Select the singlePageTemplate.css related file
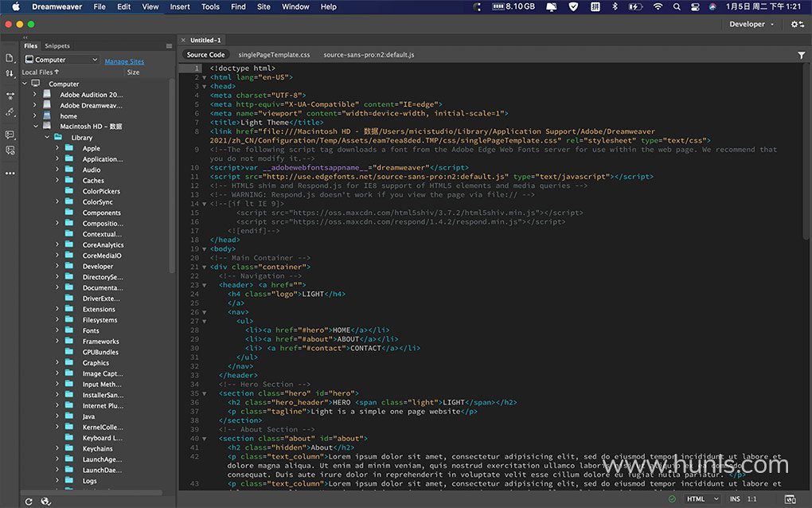The image size is (812, 508). [x=274, y=55]
